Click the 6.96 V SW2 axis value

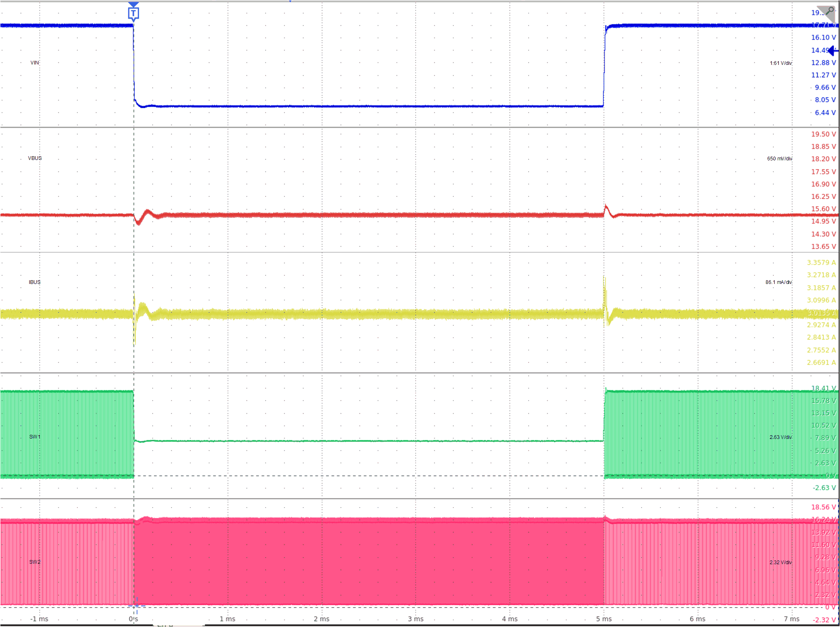[825, 570]
